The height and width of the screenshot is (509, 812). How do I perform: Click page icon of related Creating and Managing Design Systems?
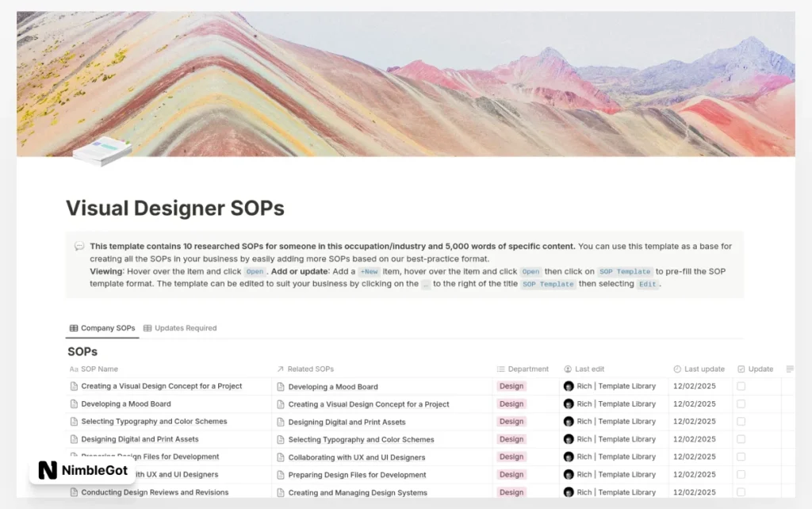(x=281, y=492)
